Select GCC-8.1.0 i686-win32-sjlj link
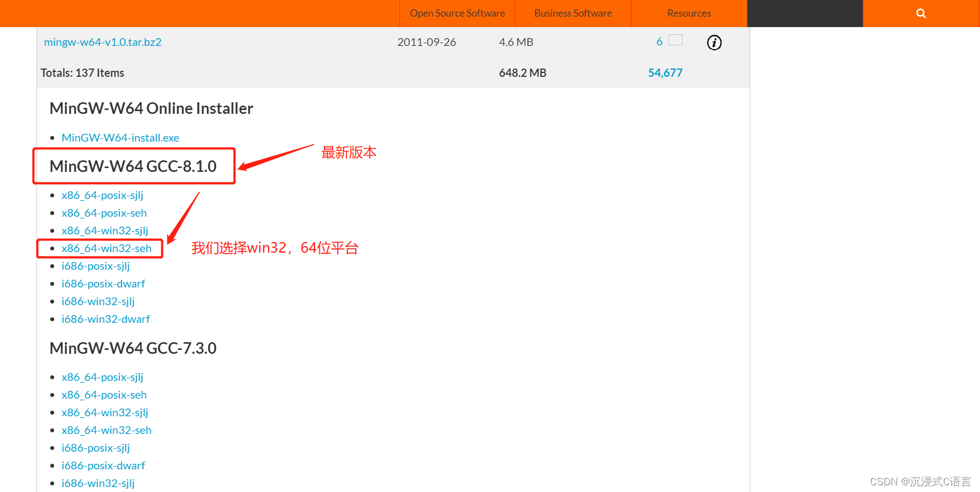 (98, 301)
